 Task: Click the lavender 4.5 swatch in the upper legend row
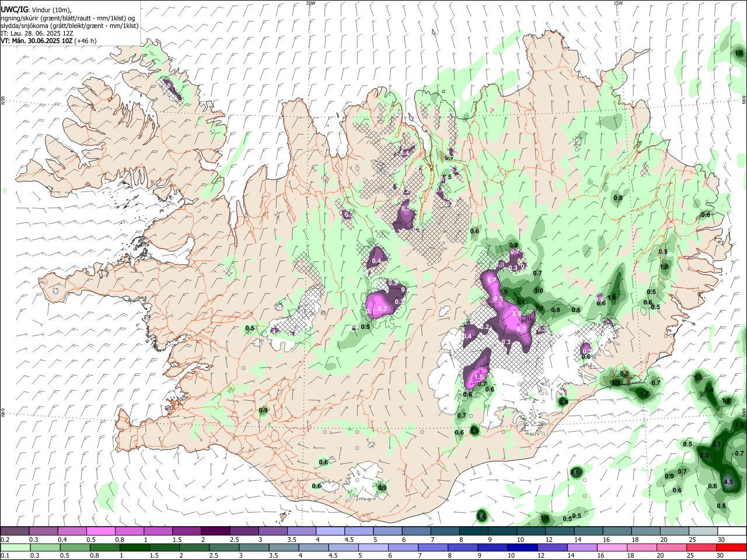click(x=358, y=531)
